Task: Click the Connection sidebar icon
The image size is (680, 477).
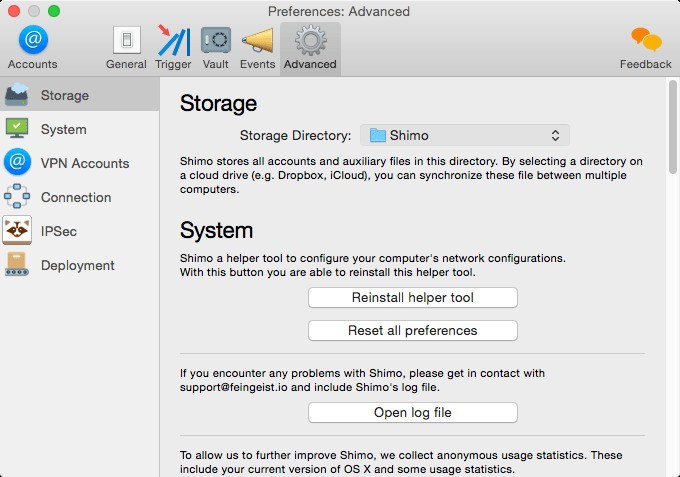Action: click(x=17, y=197)
